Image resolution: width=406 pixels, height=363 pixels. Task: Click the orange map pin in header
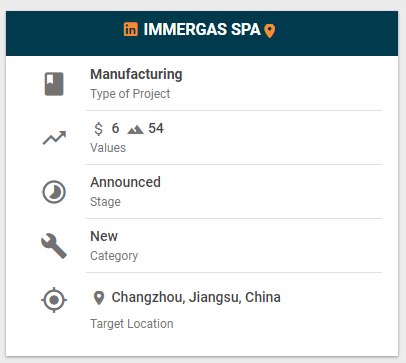270,31
